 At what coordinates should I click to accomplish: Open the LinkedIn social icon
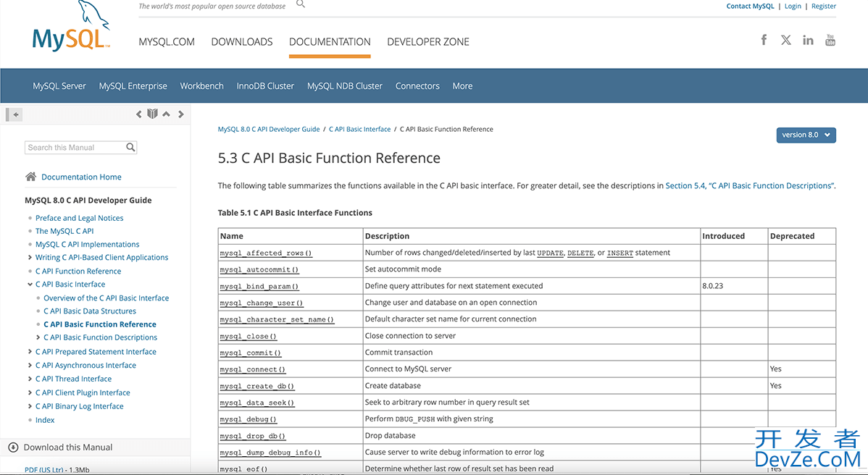point(808,40)
